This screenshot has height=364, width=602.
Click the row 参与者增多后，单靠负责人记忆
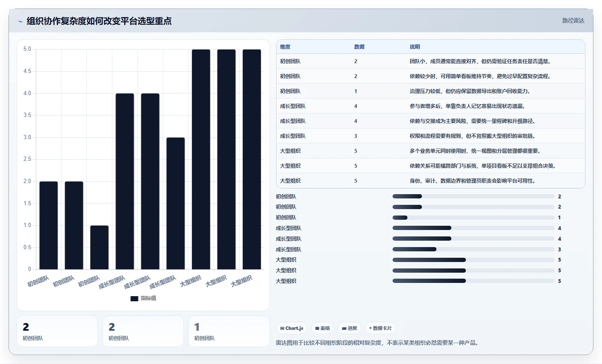(x=430, y=106)
